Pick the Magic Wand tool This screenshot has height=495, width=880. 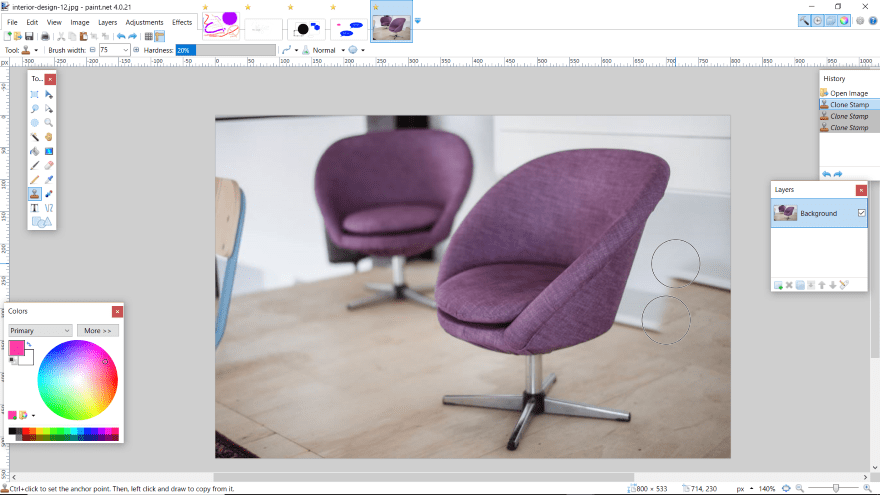pyautogui.click(x=34, y=136)
